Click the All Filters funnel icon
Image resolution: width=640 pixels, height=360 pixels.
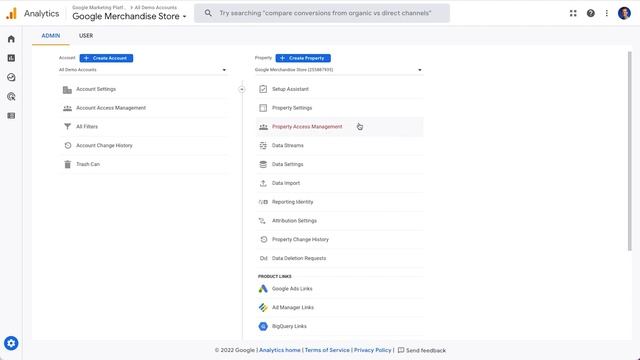pos(67,127)
